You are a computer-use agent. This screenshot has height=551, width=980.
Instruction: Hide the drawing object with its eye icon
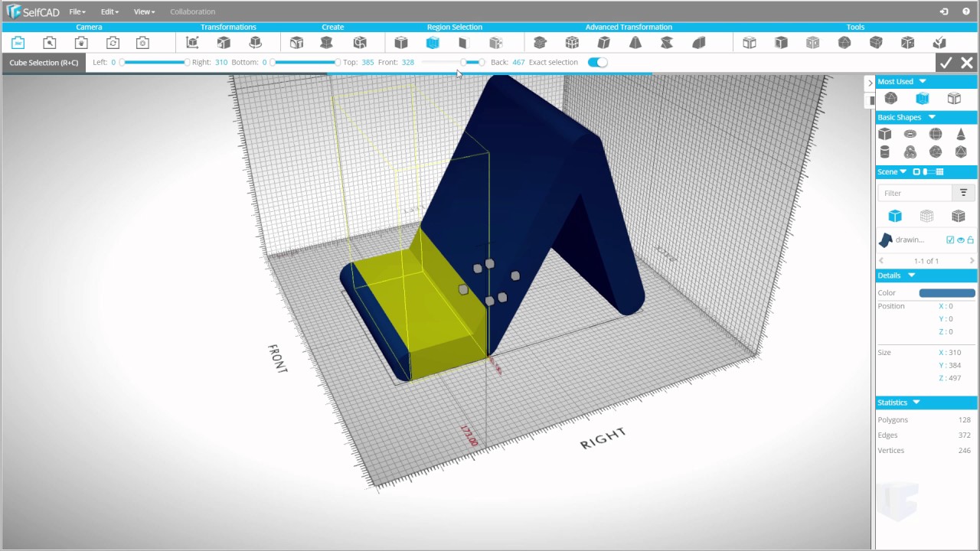click(x=961, y=240)
